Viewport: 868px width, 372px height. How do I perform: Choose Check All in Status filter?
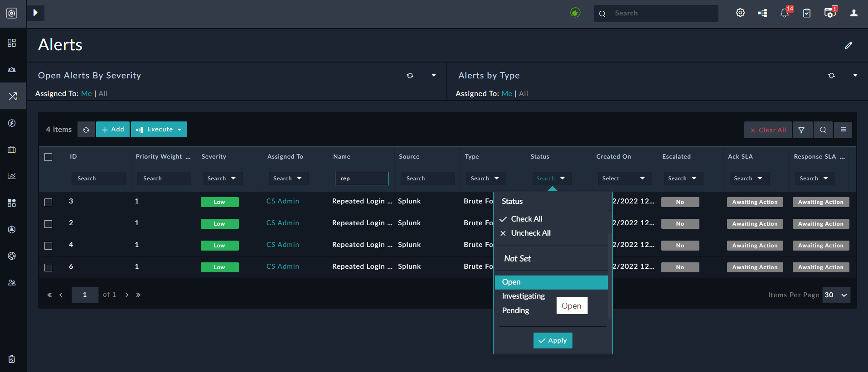tap(526, 219)
